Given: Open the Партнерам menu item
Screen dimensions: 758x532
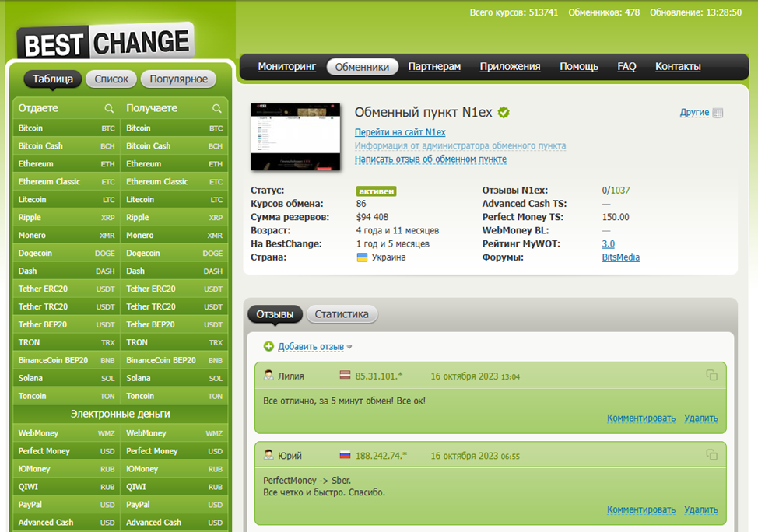Looking at the screenshot, I should 434,67.
